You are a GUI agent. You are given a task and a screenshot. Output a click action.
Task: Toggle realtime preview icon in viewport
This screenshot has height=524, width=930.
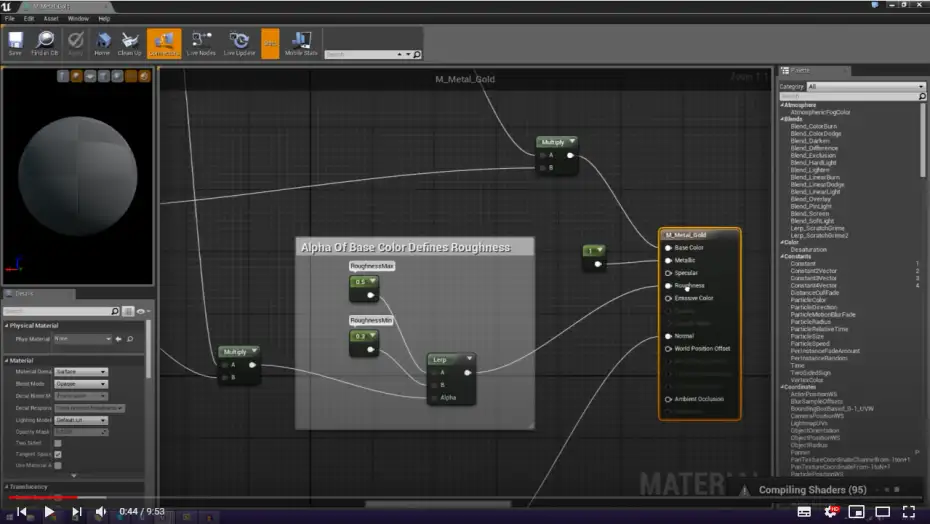click(x=144, y=76)
